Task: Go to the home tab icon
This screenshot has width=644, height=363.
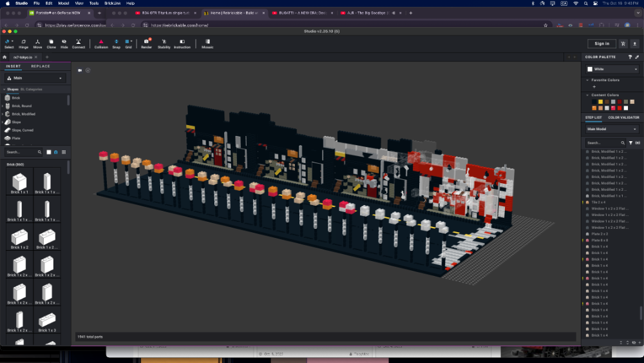Action: point(5,57)
